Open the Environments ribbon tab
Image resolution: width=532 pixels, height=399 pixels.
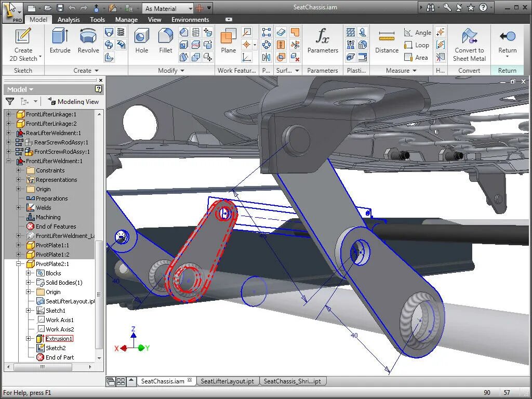pos(190,20)
